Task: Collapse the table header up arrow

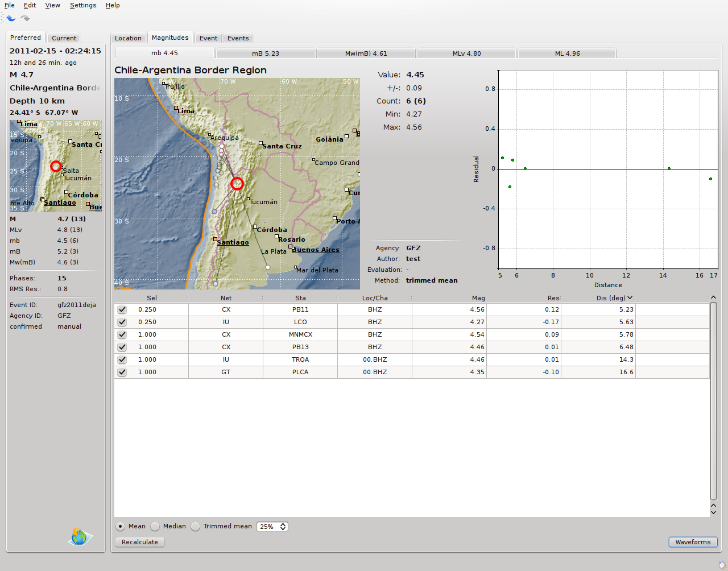Action: [x=713, y=297]
